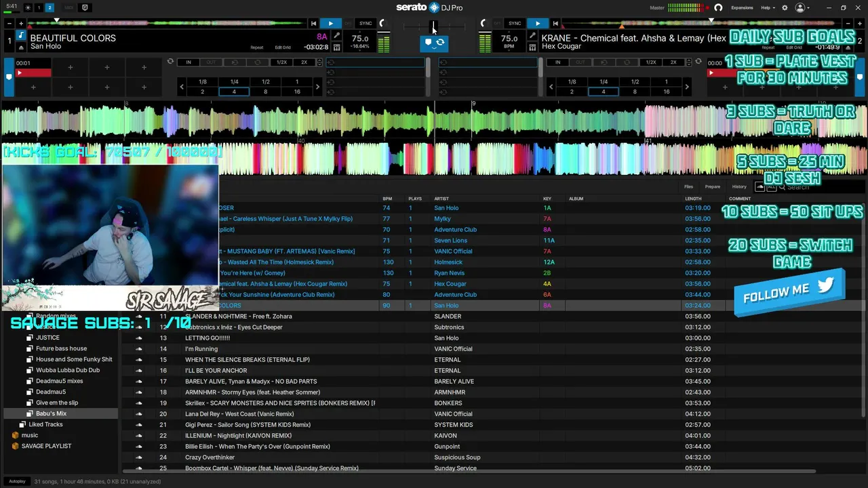Viewport: 868px width, 488px height.
Task: Open the Expansions panel
Action: coord(742,7)
